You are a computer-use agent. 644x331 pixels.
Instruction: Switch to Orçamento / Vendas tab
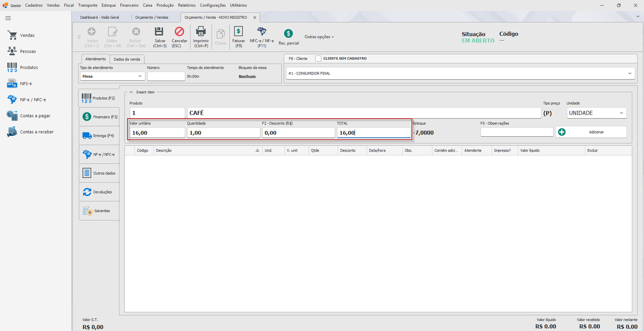pyautogui.click(x=152, y=17)
